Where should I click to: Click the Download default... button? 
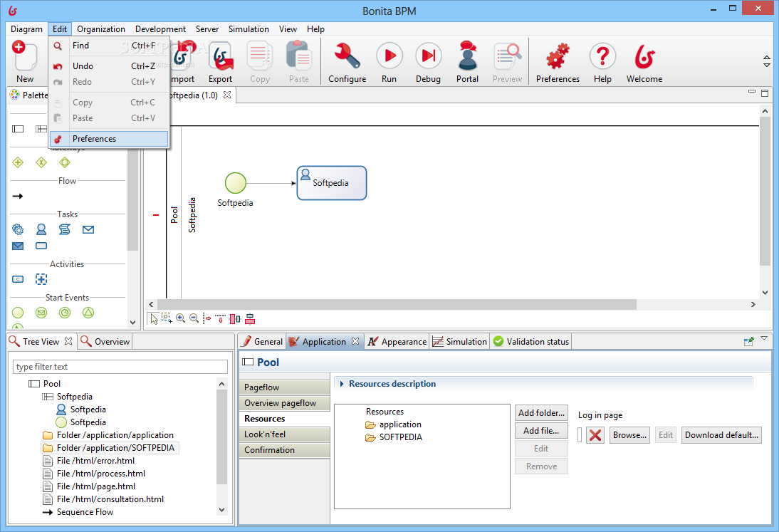tap(721, 435)
